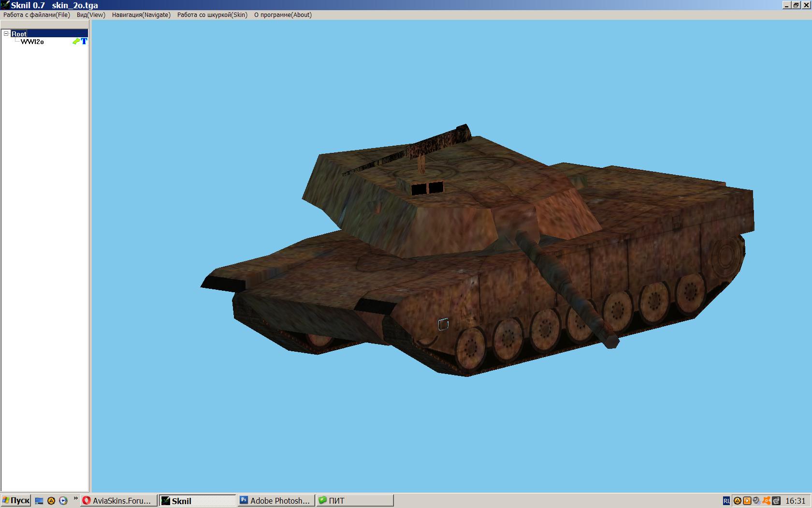This screenshot has width=812, height=508.
Task: Restore down the Sknil window
Action: (x=796, y=5)
